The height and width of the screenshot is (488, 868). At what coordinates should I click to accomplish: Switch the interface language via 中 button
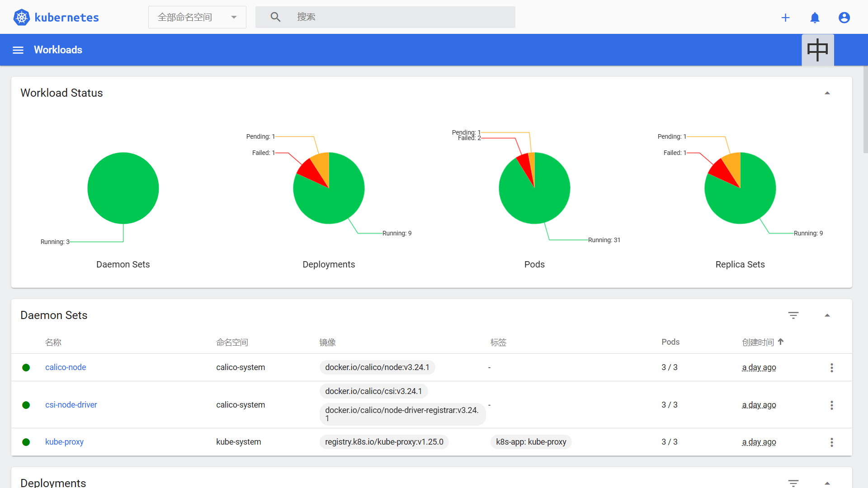[817, 50]
